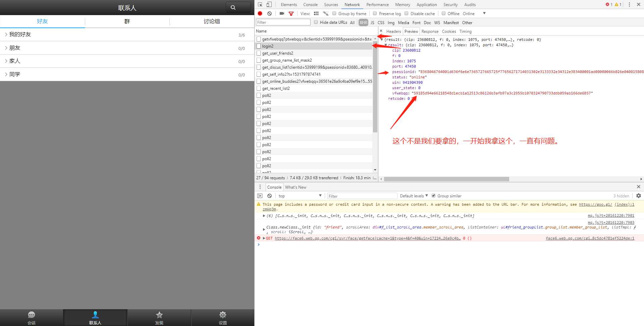The image size is (644, 326).
Task: Open the top JavaScript context dropdown
Action: click(300, 196)
